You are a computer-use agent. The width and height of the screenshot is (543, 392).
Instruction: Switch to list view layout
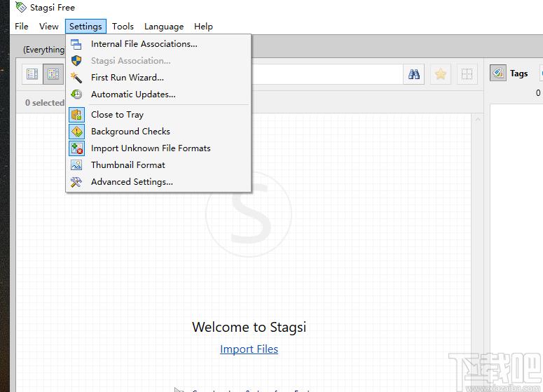[x=32, y=74]
